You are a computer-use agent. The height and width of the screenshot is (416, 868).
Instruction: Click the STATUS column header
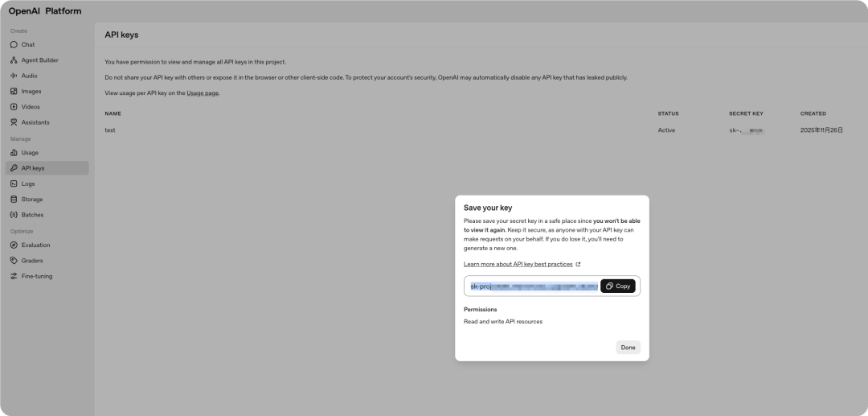pos(668,113)
